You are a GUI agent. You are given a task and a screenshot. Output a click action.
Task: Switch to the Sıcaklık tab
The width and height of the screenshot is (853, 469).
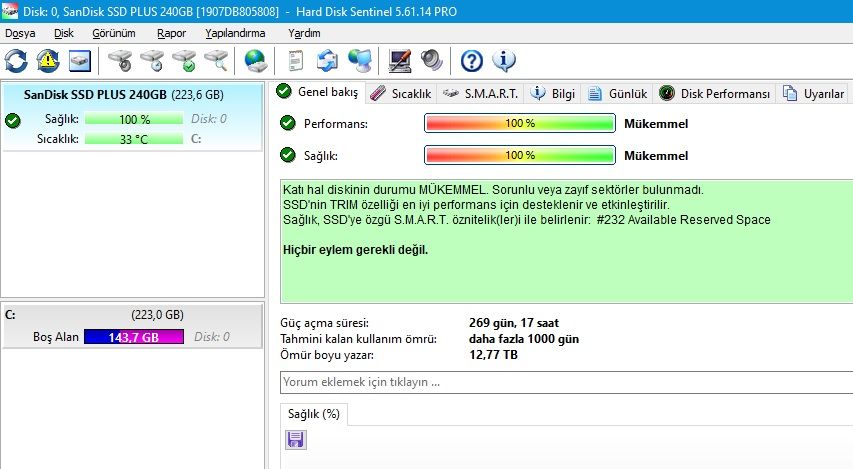coord(400,94)
